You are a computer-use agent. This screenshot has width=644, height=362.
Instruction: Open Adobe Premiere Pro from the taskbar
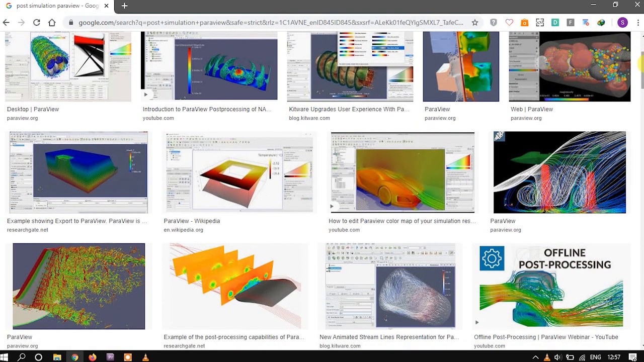(x=110, y=357)
